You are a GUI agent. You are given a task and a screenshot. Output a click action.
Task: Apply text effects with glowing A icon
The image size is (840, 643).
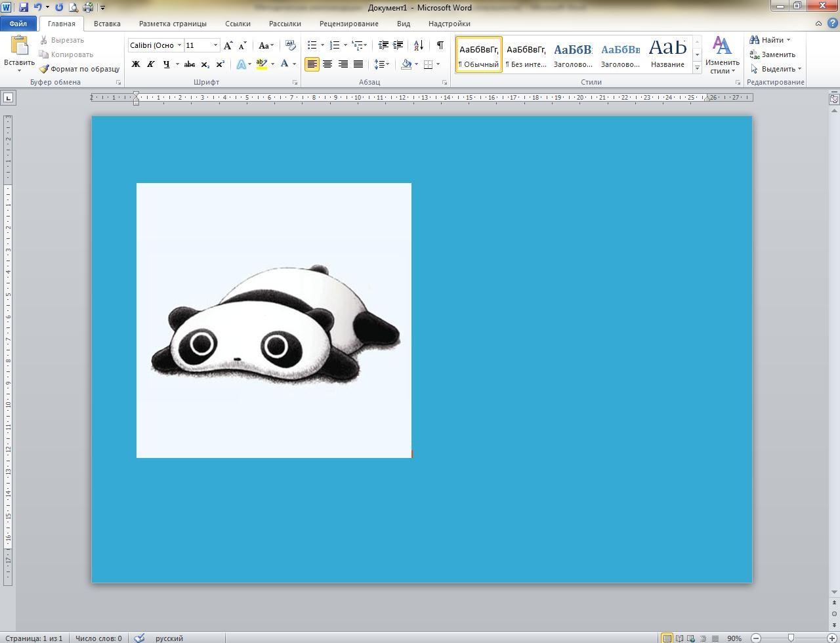pos(241,64)
